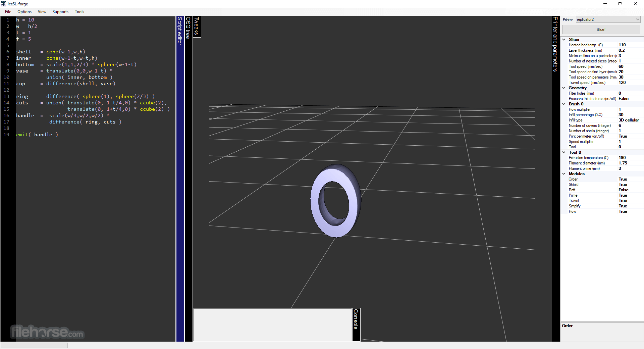Click code line defining 'bottom' with scale
Viewport: 644px width, 349px height.
point(76,64)
